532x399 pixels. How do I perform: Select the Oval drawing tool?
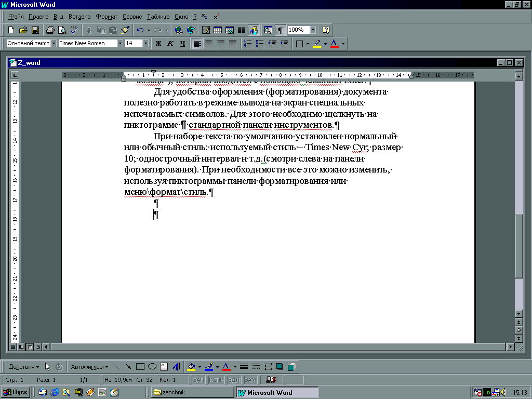pyautogui.click(x=152, y=366)
